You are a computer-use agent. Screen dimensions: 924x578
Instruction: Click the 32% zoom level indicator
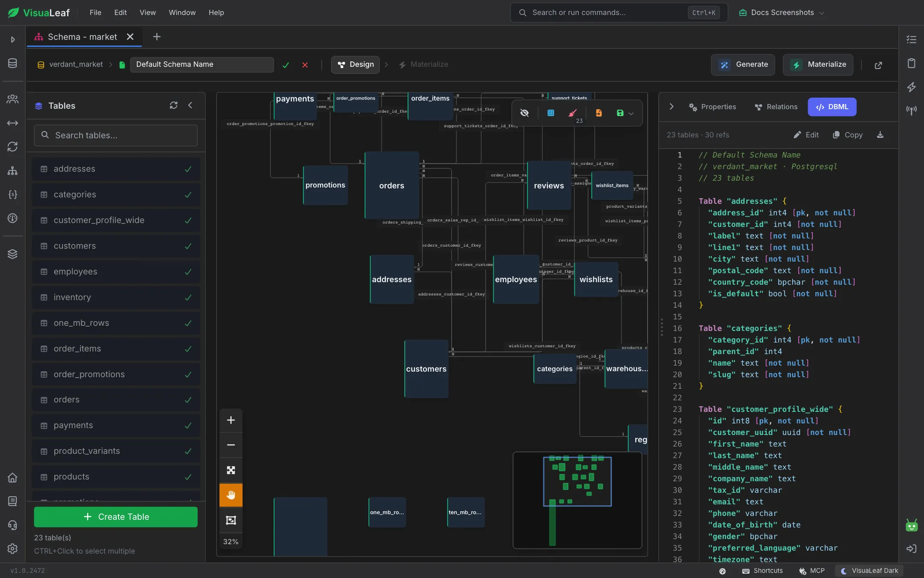click(x=231, y=542)
